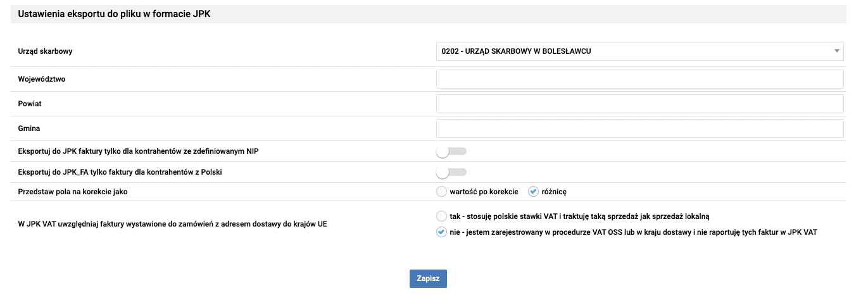This screenshot has height=305, width=868.
Task: Toggle JPK_FA export only for contractors from Poland
Action: pyautogui.click(x=451, y=172)
